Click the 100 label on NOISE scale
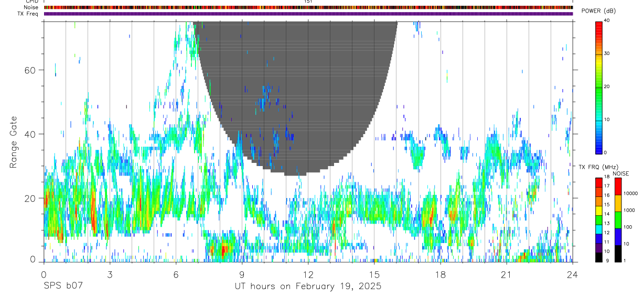 tap(627, 227)
